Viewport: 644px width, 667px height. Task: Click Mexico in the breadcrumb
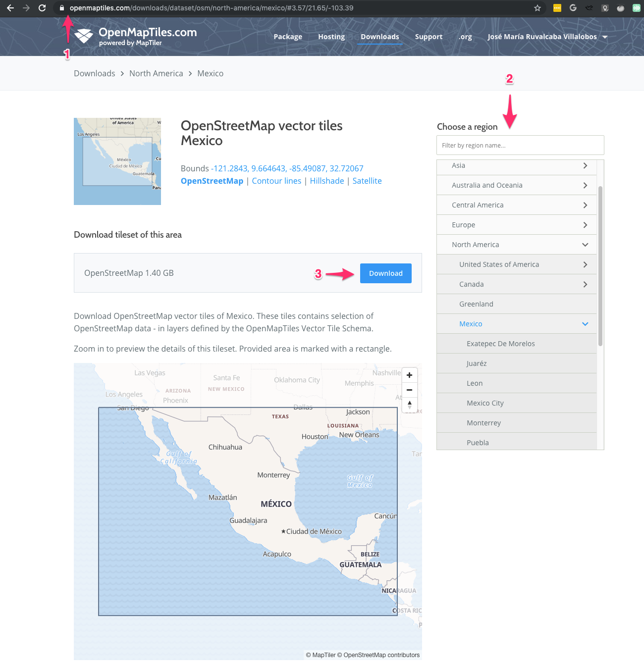[x=211, y=73]
